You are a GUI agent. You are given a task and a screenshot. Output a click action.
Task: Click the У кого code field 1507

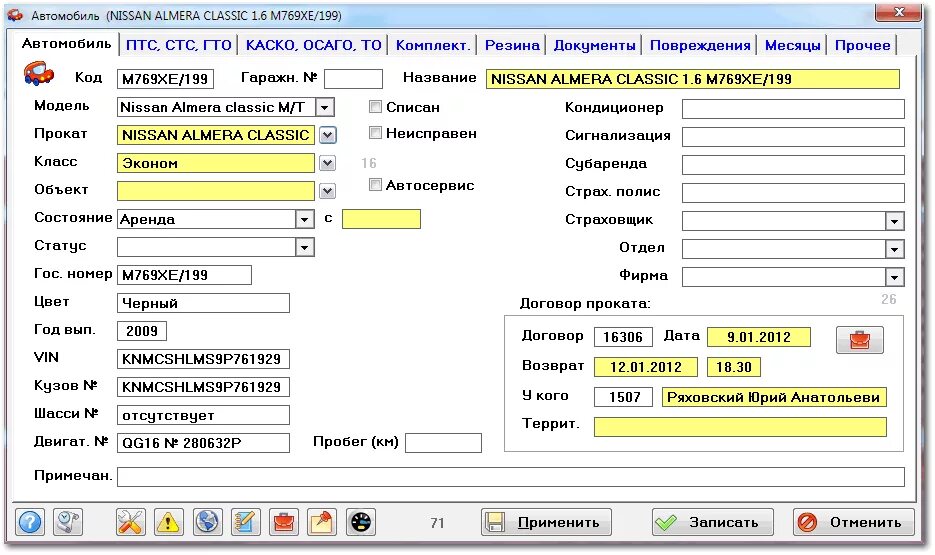pyautogui.click(x=623, y=397)
